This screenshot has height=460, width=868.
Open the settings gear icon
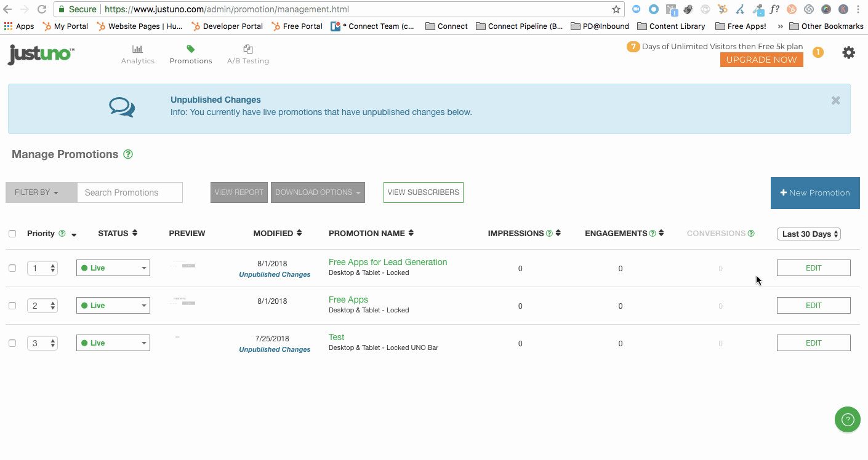[x=848, y=53]
